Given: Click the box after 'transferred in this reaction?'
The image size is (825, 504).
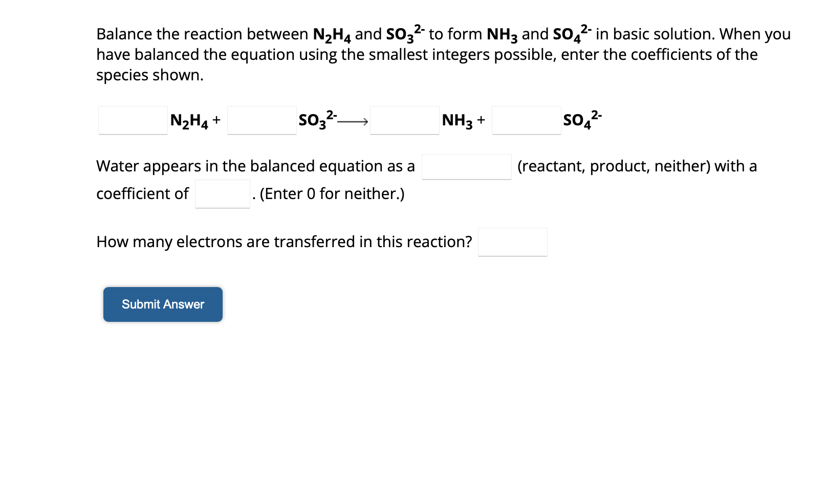Looking at the screenshot, I should [x=512, y=242].
